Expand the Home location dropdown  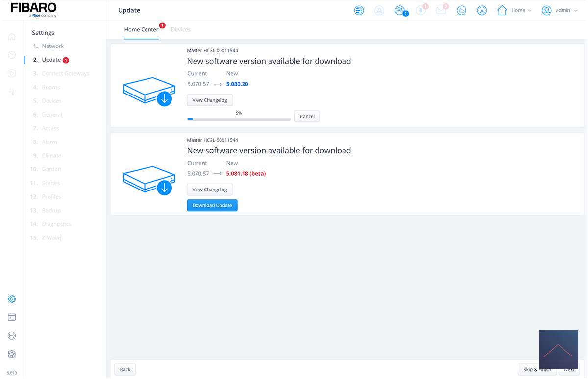point(514,10)
